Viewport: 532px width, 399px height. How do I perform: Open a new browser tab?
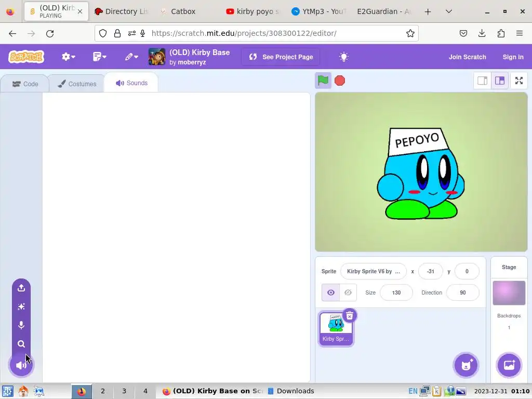428,12
